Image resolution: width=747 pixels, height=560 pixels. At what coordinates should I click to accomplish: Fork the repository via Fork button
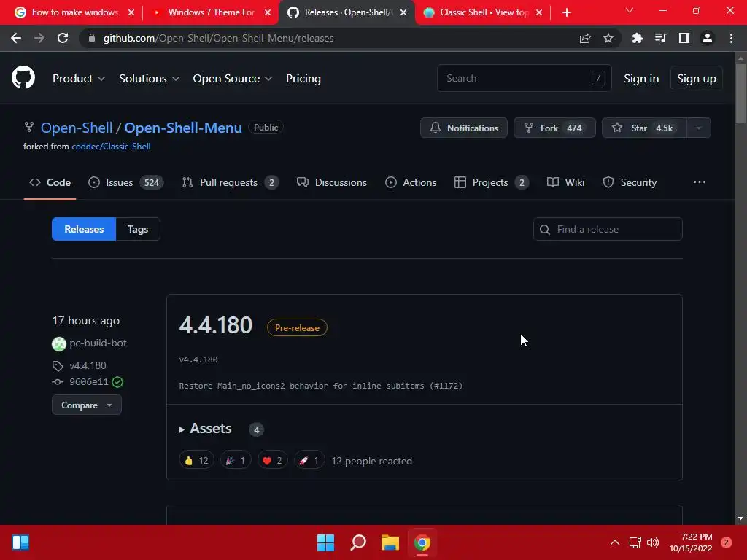coord(554,128)
